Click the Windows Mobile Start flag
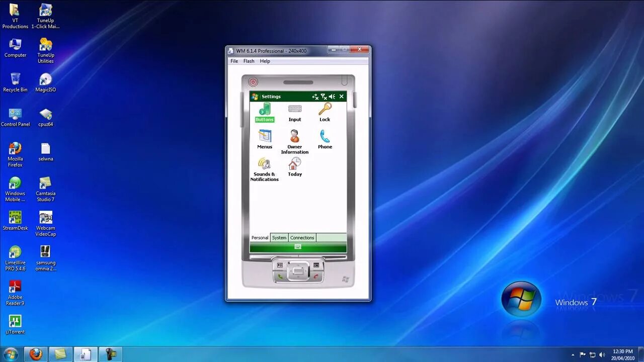This screenshot has width=644, height=362. point(255,97)
